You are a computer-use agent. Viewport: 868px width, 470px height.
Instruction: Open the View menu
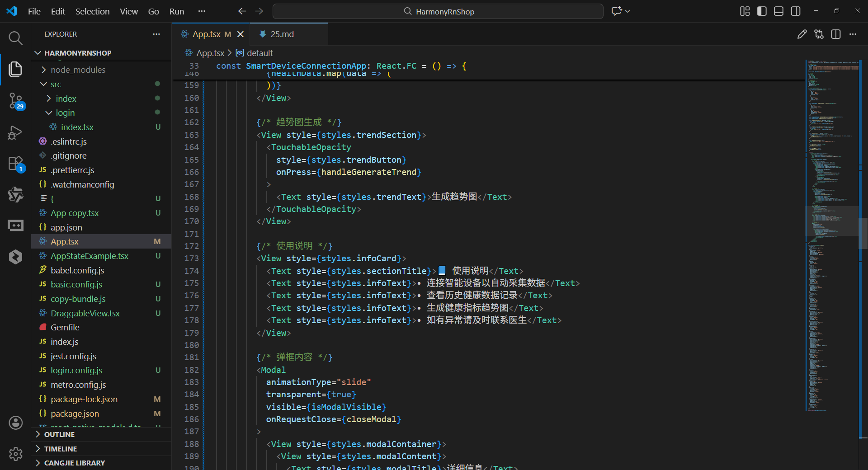click(129, 11)
